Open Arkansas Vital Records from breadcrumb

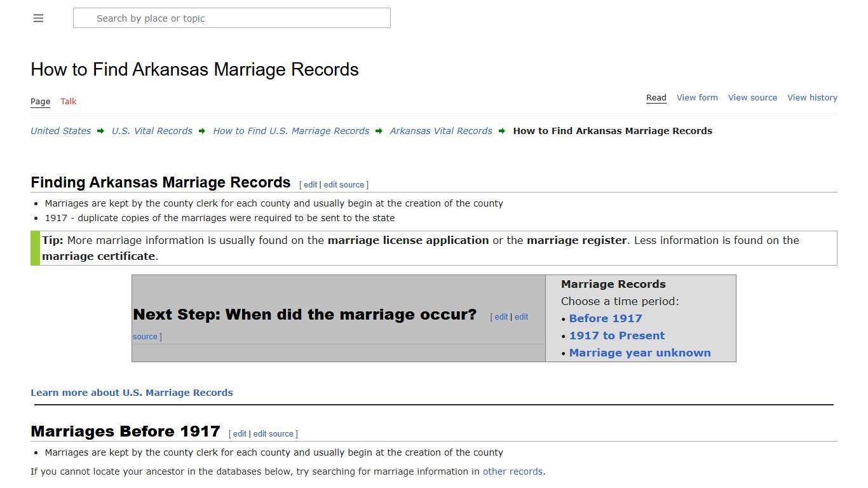pos(440,131)
